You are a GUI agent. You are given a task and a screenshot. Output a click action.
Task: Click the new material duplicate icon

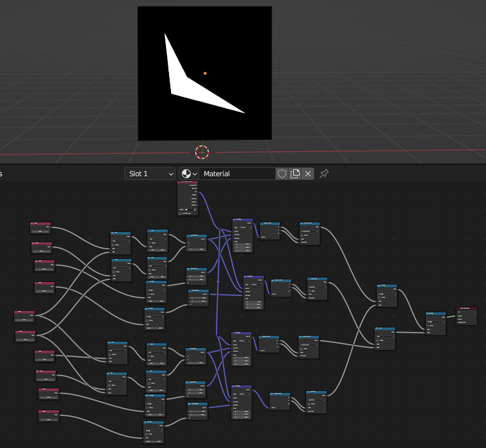[x=295, y=174]
